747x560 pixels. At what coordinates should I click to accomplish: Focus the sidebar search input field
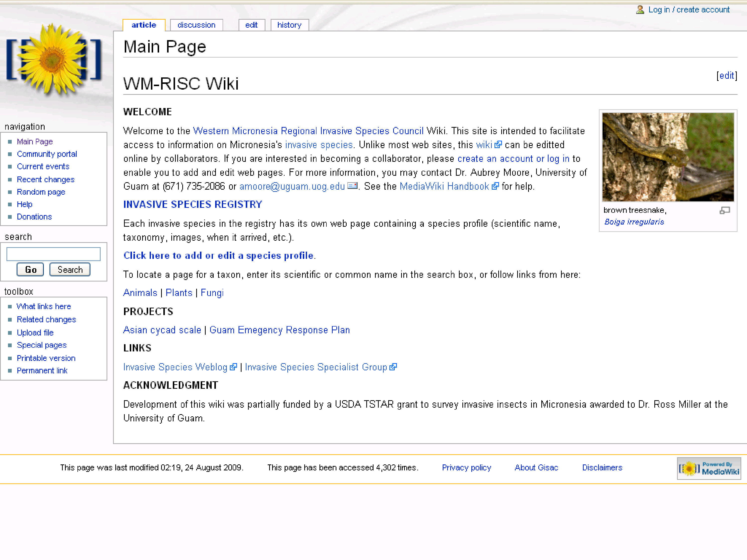53,254
